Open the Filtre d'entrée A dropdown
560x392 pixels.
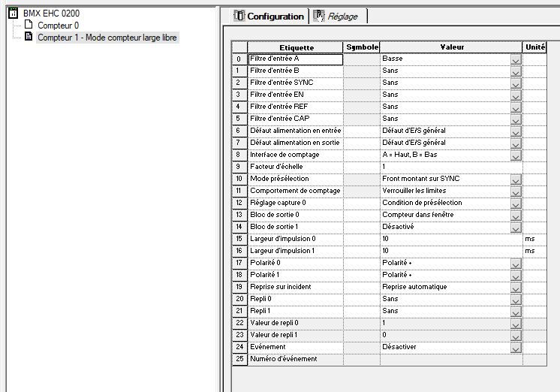pos(516,59)
